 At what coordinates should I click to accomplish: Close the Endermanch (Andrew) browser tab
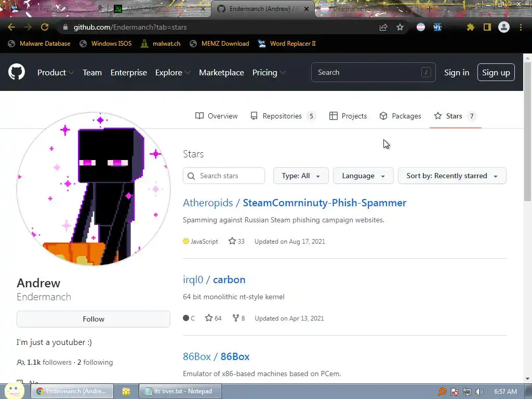coord(307,9)
